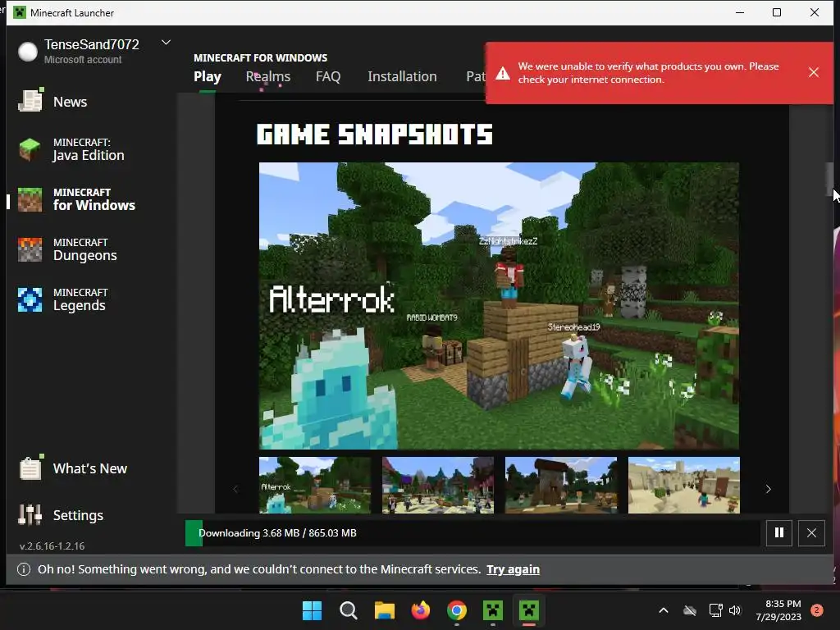Image resolution: width=840 pixels, height=630 pixels.
Task: Click the GAME SNAPSHOTS heading
Action: point(374,134)
